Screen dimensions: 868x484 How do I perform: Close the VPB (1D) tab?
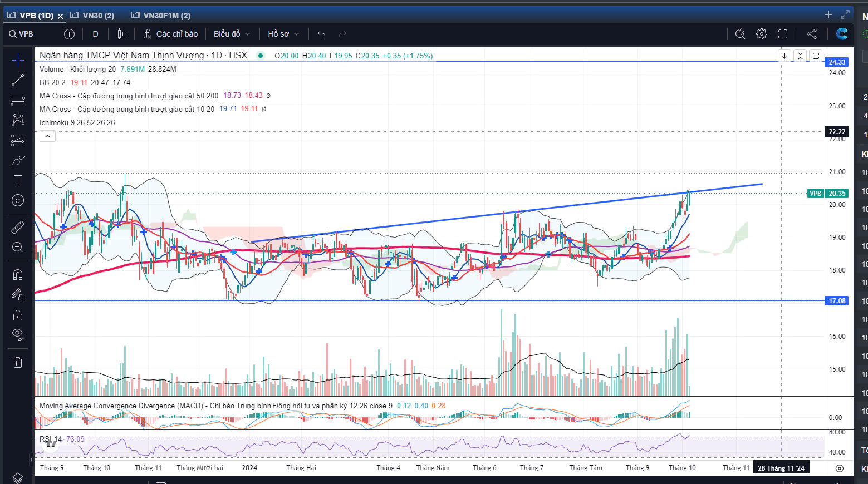[61, 16]
